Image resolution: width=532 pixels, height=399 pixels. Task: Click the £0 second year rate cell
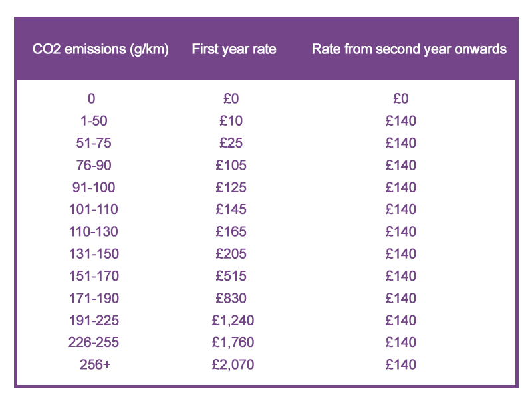400,98
